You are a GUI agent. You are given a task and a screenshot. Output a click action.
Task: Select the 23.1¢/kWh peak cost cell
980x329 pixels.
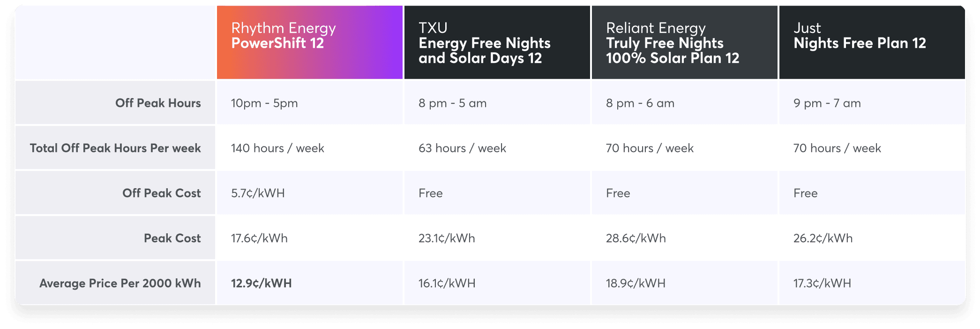447,238
